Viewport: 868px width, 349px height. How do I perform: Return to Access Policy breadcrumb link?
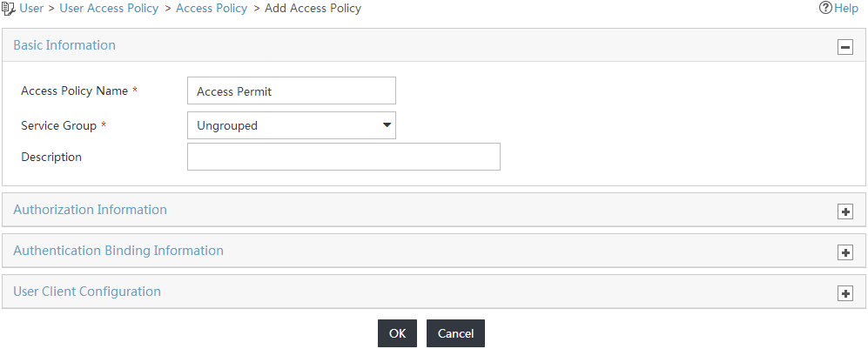click(212, 9)
